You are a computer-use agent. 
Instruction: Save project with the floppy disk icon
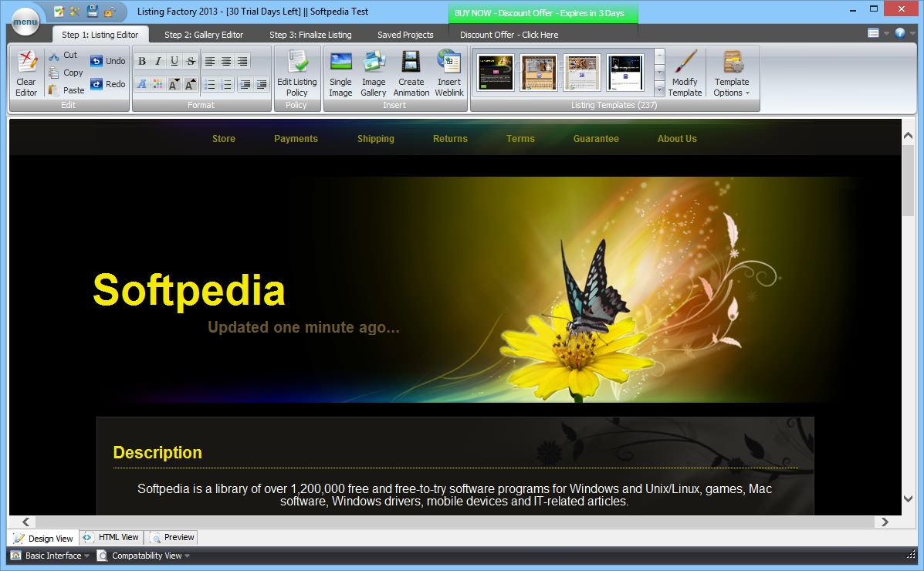pyautogui.click(x=93, y=12)
